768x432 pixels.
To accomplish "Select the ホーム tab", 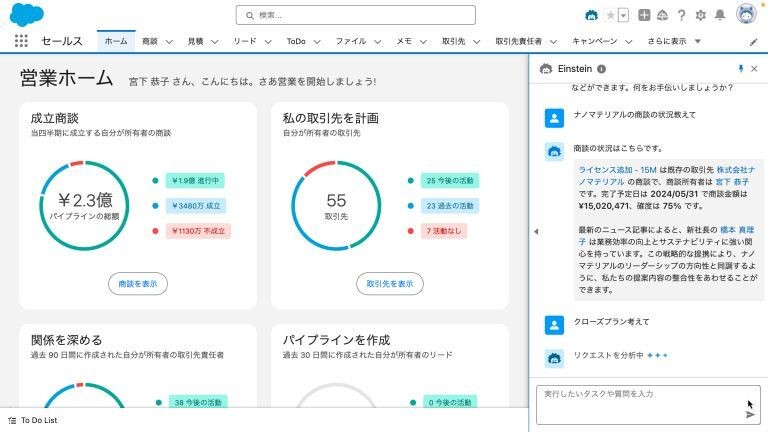I will [x=116, y=41].
